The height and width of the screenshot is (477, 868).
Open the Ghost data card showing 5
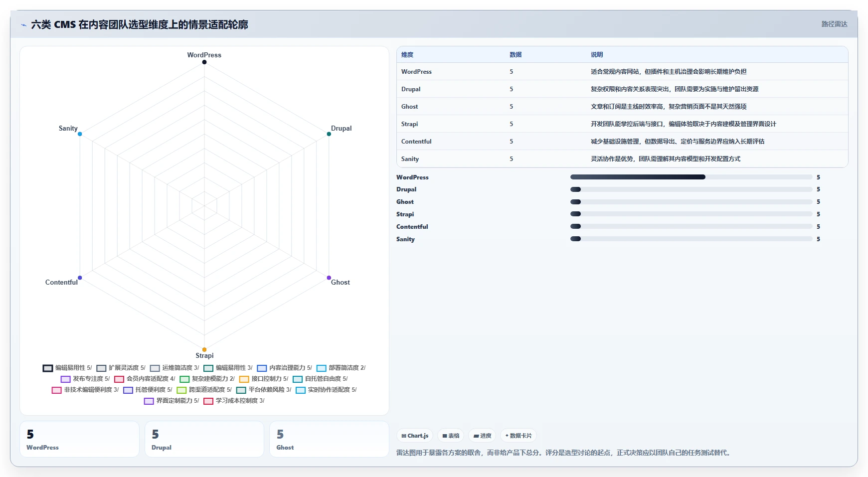(x=329, y=439)
